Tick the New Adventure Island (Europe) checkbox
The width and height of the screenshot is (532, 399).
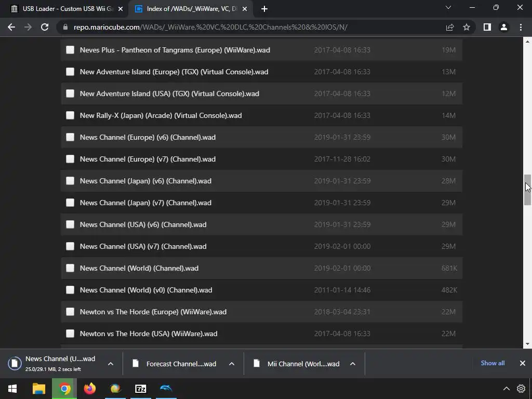click(x=70, y=72)
